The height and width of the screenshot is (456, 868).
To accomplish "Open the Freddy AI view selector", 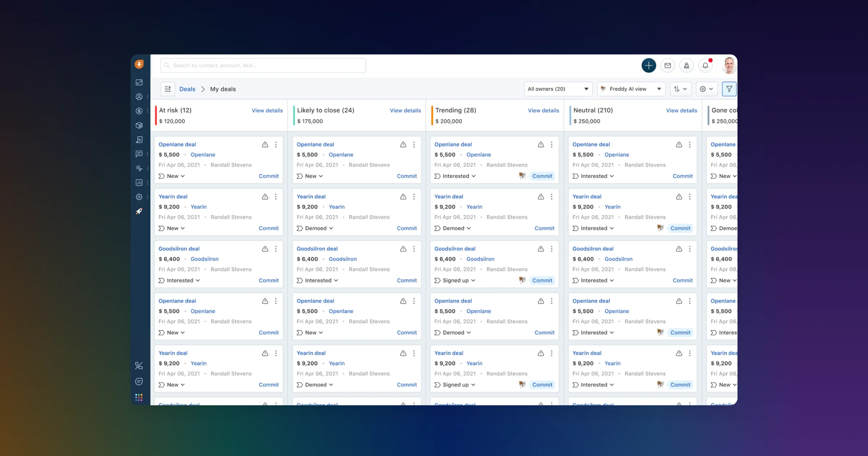I will point(631,89).
